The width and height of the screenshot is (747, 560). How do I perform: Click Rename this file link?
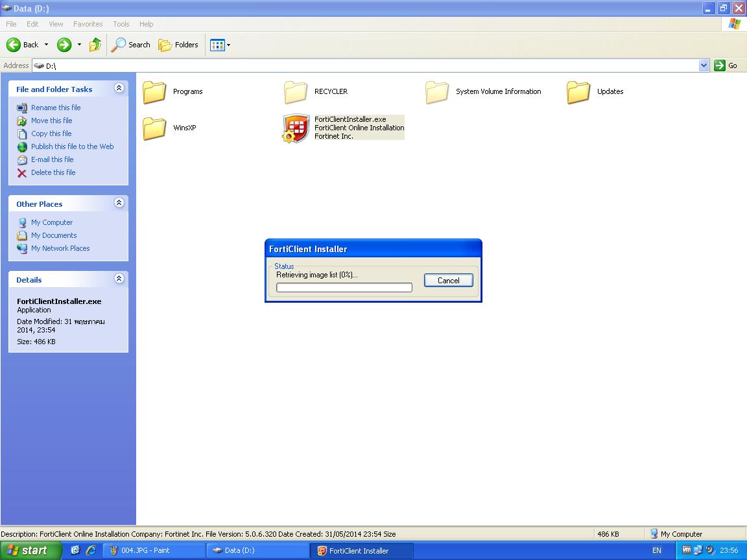click(56, 108)
